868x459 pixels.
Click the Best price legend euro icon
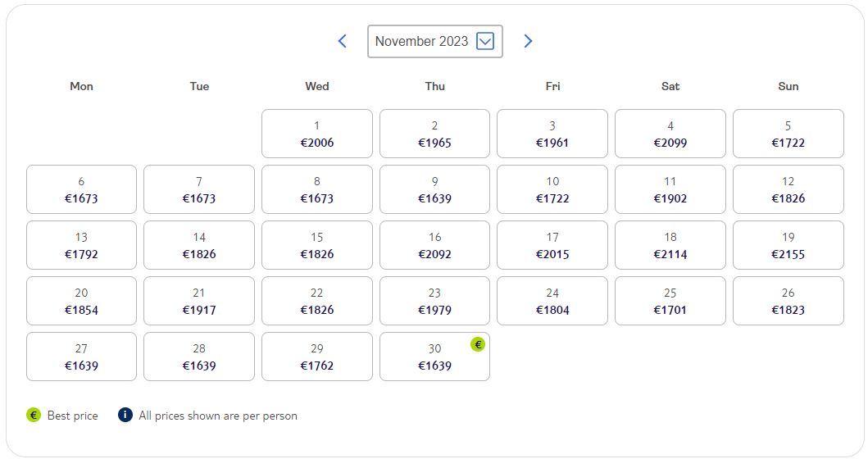pyautogui.click(x=34, y=415)
